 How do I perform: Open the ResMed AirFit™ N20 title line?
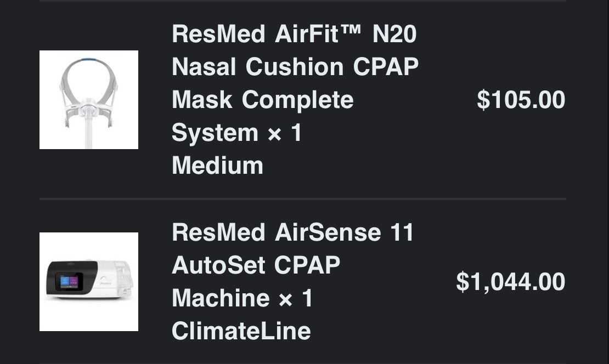click(x=294, y=34)
